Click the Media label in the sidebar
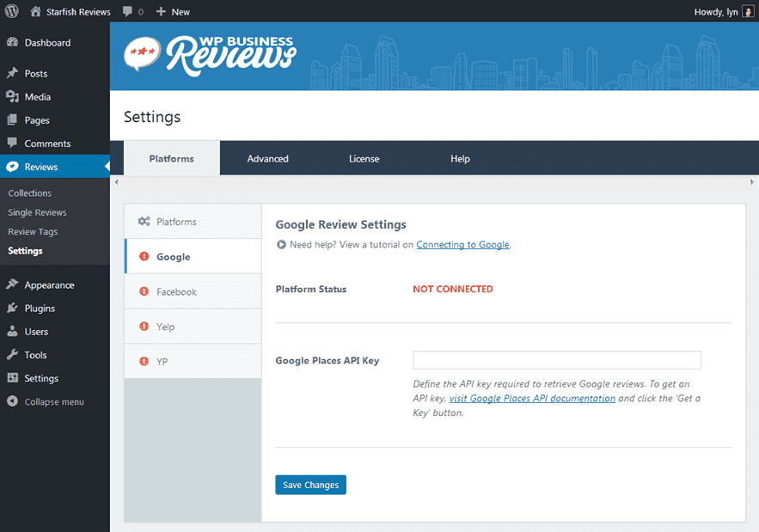This screenshot has height=532, width=759. [x=37, y=97]
